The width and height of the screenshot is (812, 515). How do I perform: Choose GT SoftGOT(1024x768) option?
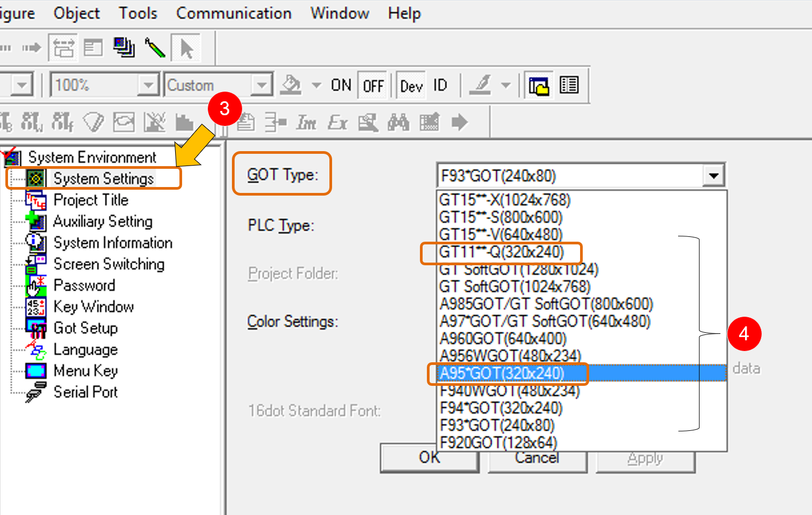582,287
